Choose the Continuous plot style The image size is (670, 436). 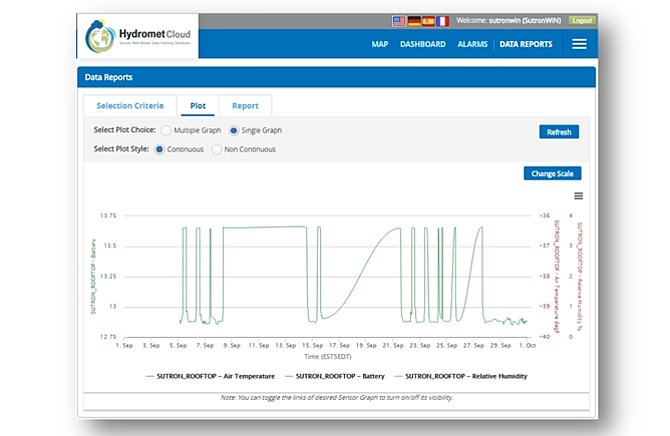click(x=160, y=149)
